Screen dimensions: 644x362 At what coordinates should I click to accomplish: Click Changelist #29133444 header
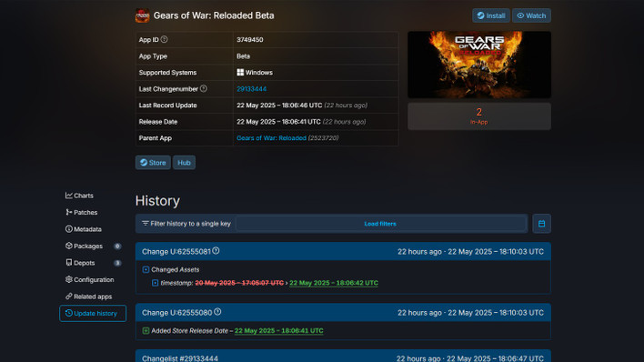(x=180, y=358)
